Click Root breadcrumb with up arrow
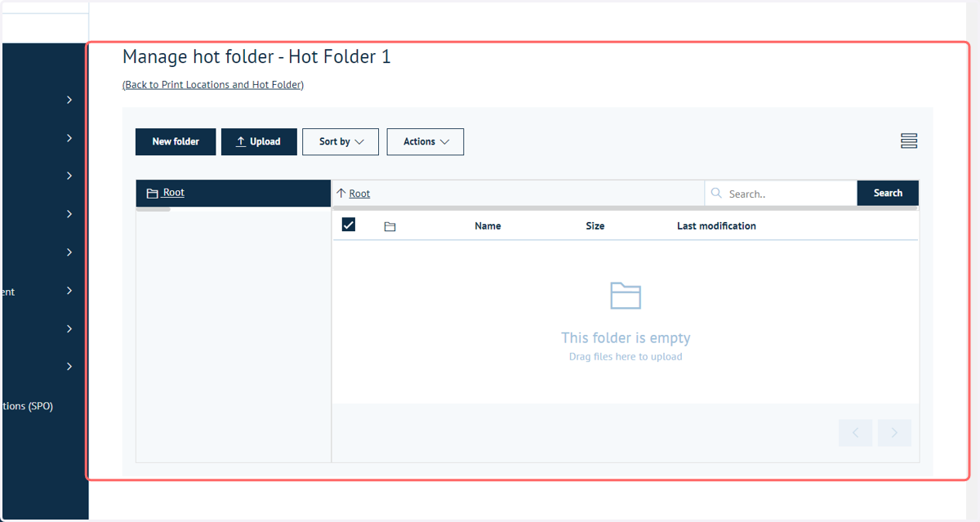The height and width of the screenshot is (522, 980). pos(354,194)
